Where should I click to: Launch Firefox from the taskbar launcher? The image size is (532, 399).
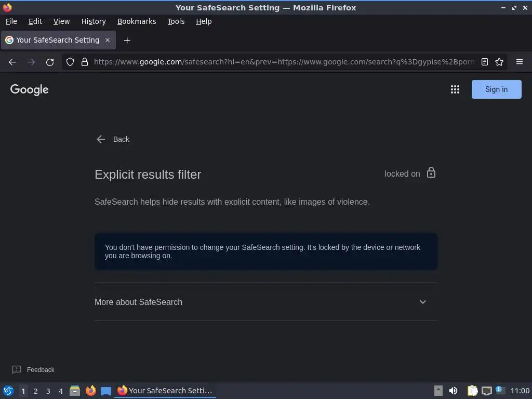[x=90, y=391]
